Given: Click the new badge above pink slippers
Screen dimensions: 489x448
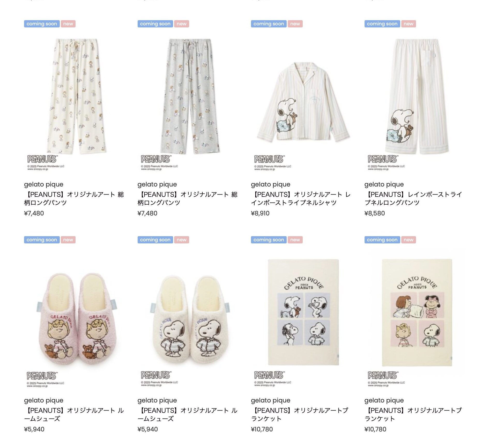Looking at the screenshot, I should tap(68, 240).
